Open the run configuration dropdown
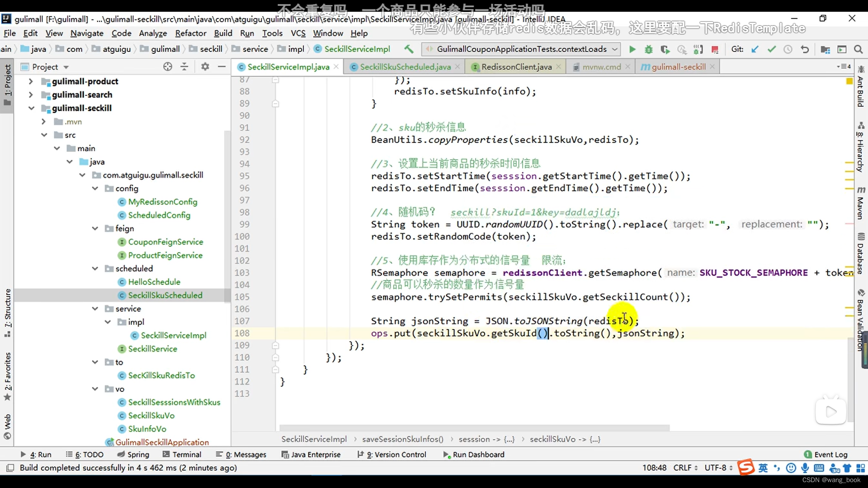This screenshot has width=868, height=488. [521, 49]
